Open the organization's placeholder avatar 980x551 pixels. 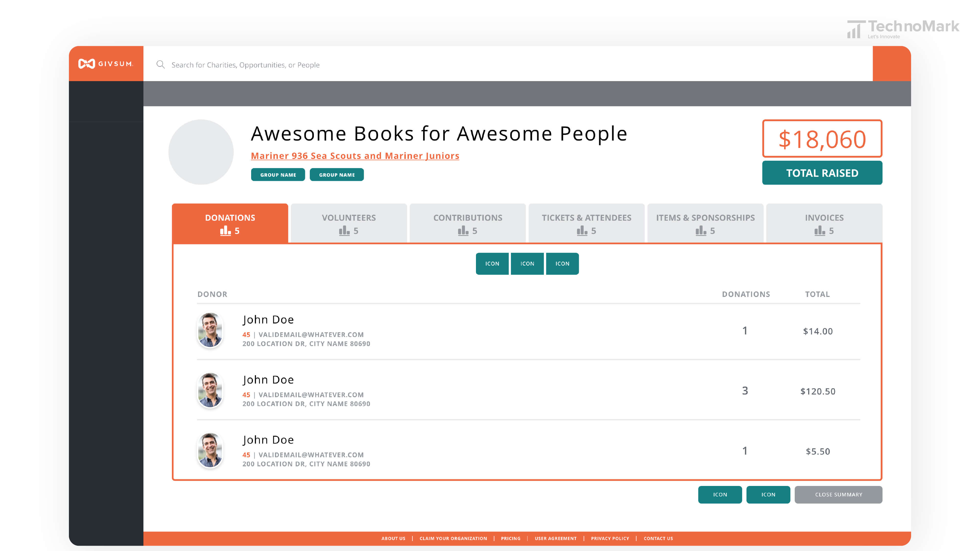tap(201, 152)
